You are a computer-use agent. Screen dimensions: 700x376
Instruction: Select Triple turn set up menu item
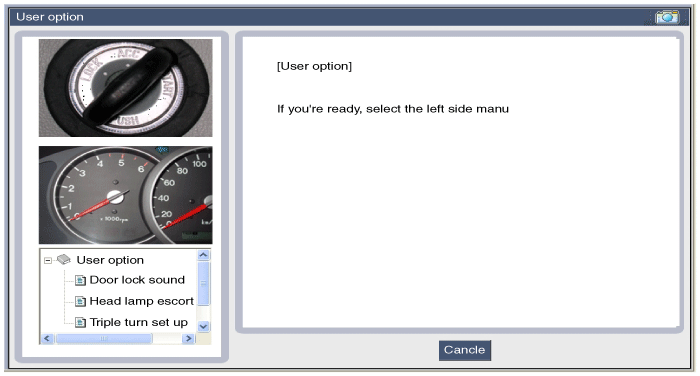[x=138, y=322]
